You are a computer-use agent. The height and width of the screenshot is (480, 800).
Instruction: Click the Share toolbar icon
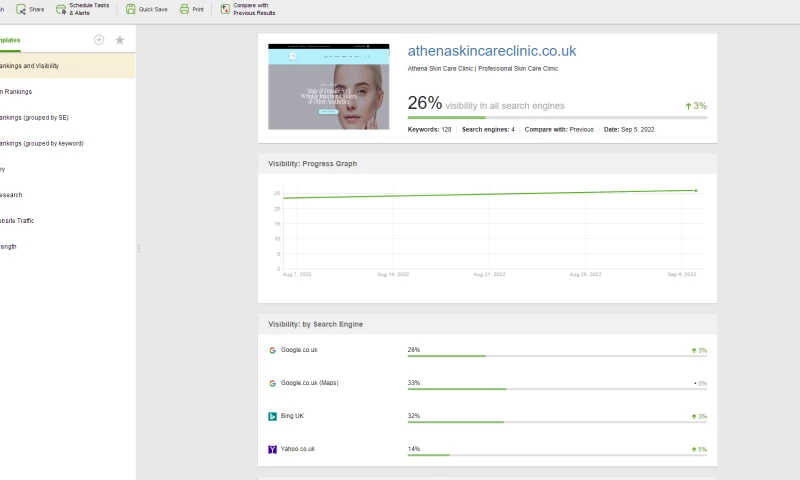(x=21, y=9)
